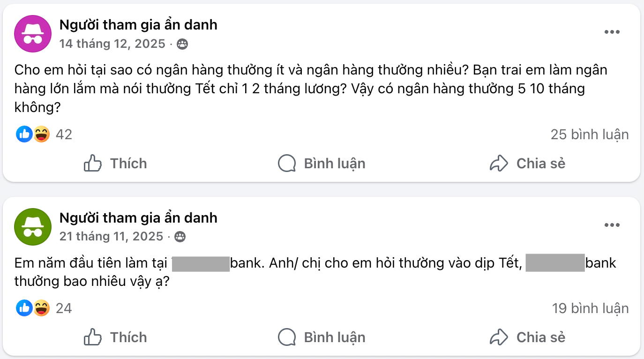The image size is (644, 359).
Task: Open the Bình luận comment icon on first post
Action: pos(287,163)
